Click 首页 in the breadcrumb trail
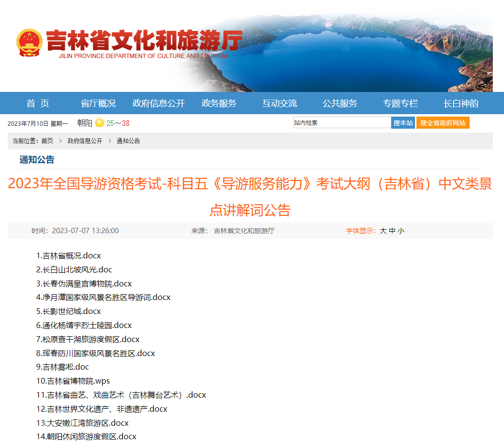This screenshot has height=447, width=504. point(47,141)
